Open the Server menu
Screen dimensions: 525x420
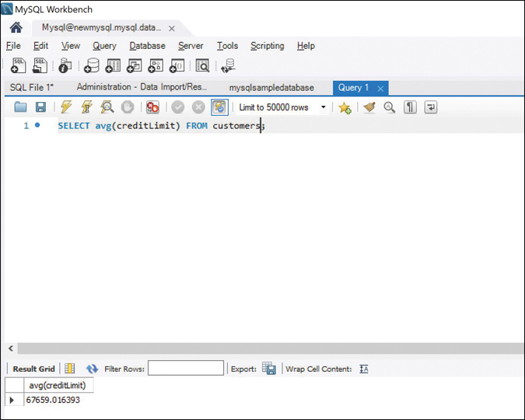pyautogui.click(x=191, y=46)
